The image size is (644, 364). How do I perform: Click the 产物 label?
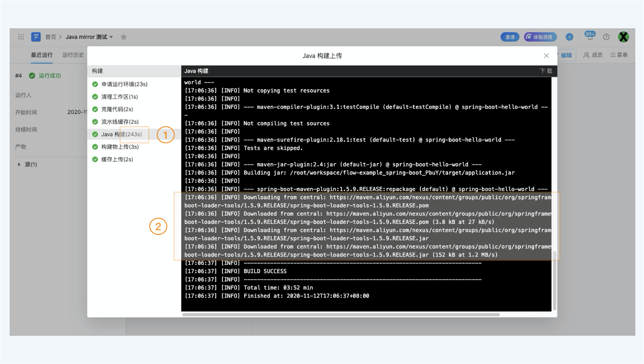point(20,146)
